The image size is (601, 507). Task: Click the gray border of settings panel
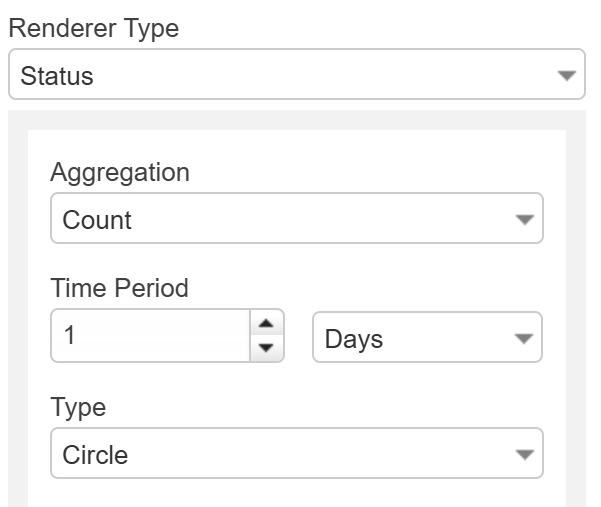click(x=17, y=300)
